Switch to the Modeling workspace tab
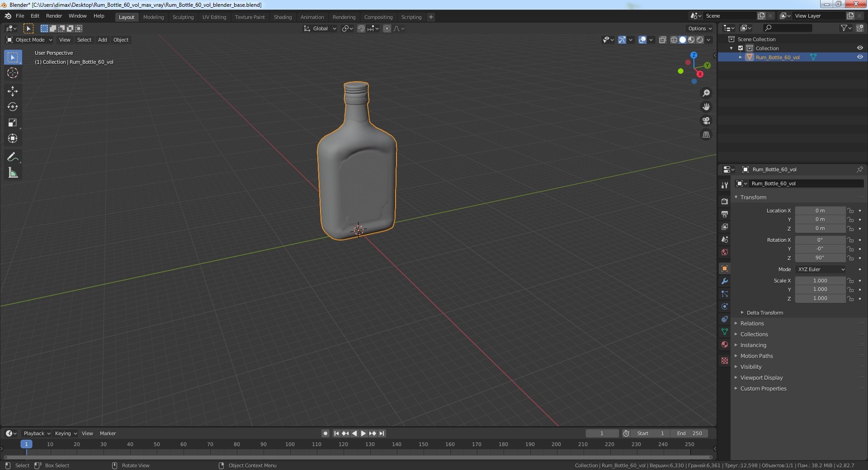Viewport: 868px width, 470px height. [x=153, y=17]
